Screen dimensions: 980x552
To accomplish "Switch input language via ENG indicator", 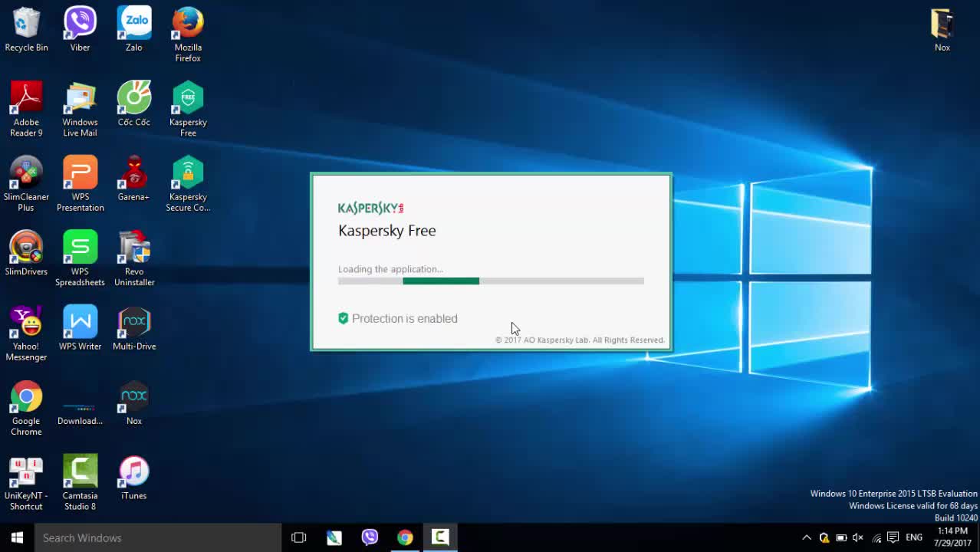I will click(914, 537).
